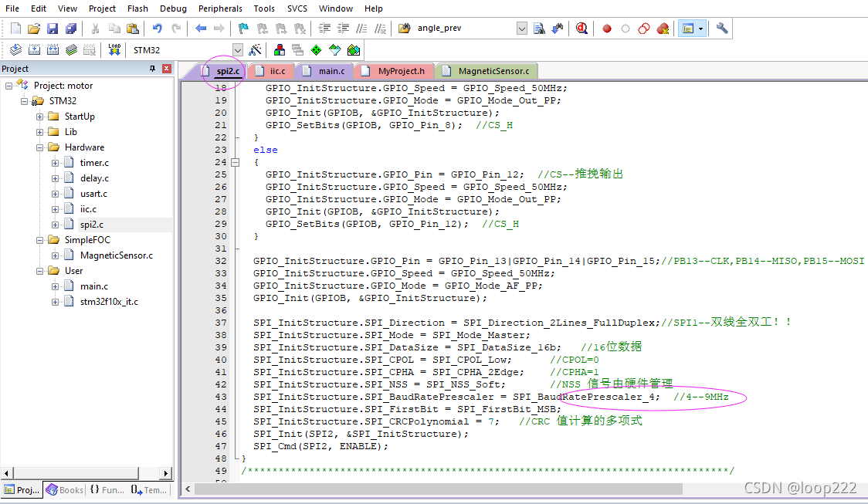Open Configuration with the wrench icon

722,29
